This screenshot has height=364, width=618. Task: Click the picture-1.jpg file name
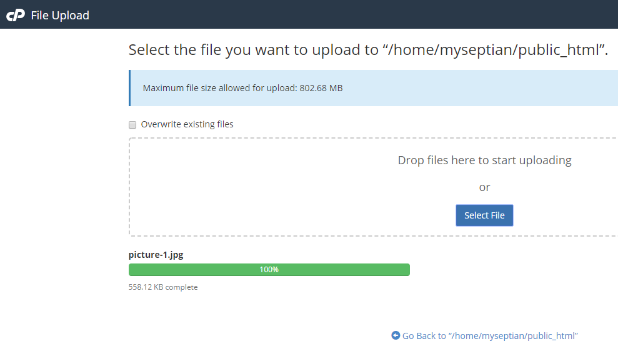tap(156, 255)
